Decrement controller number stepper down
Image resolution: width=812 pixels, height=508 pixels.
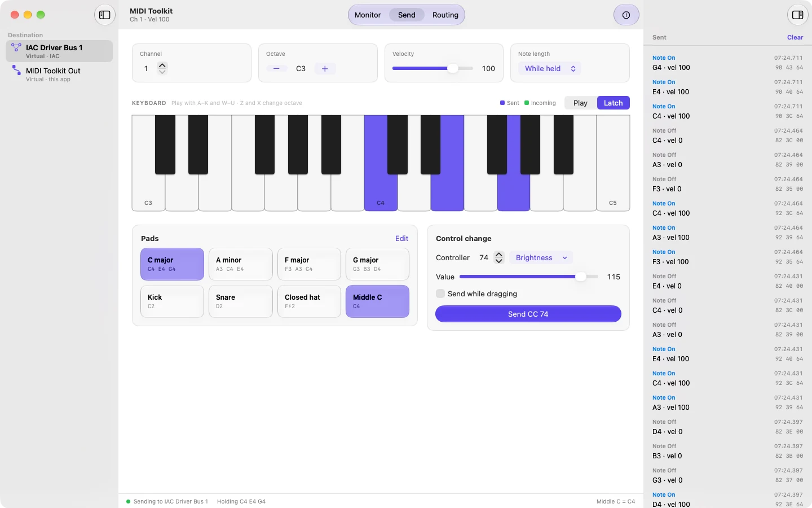tap(498, 261)
